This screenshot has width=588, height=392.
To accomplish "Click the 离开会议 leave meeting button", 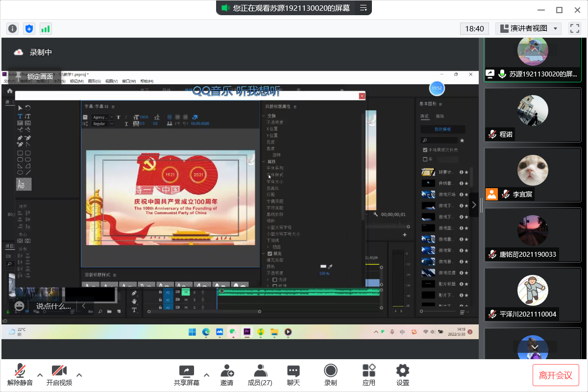I will point(556,375).
